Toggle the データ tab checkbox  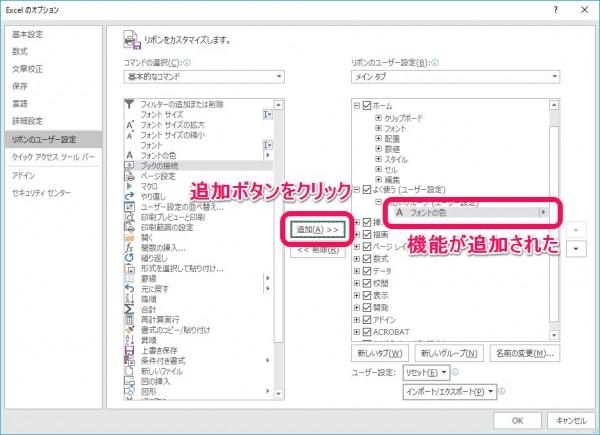367,271
